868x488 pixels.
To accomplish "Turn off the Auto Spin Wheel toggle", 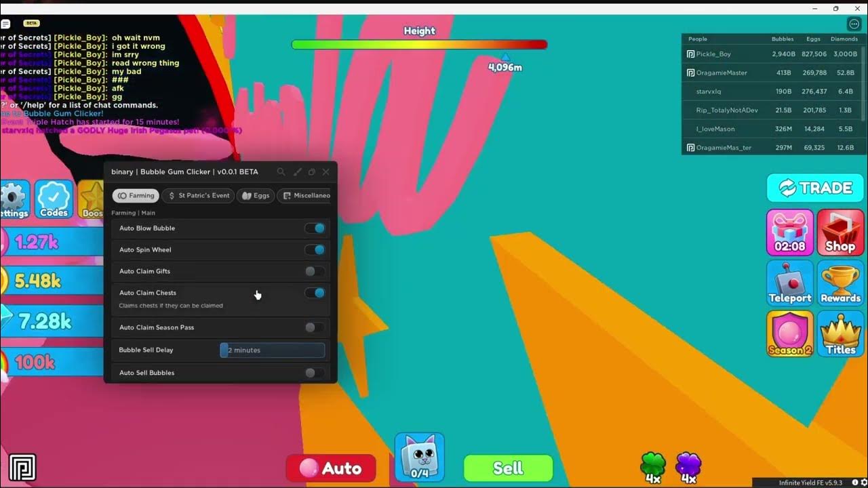I will point(315,250).
